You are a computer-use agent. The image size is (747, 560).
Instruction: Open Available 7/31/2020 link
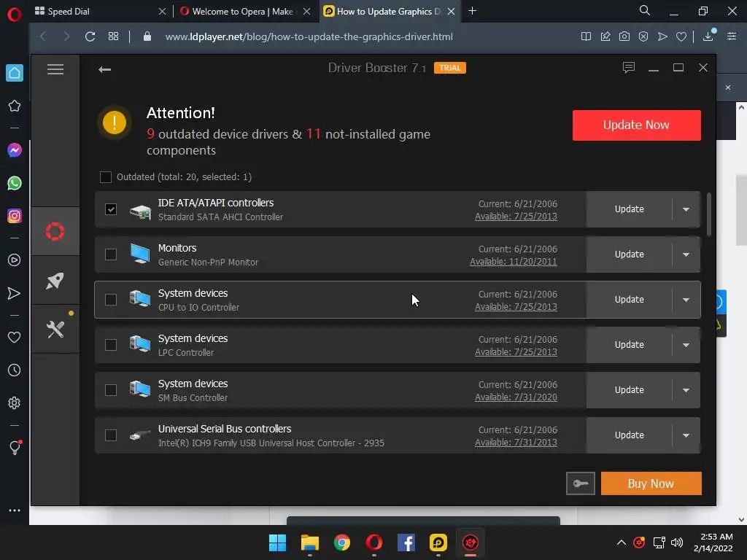(516, 397)
